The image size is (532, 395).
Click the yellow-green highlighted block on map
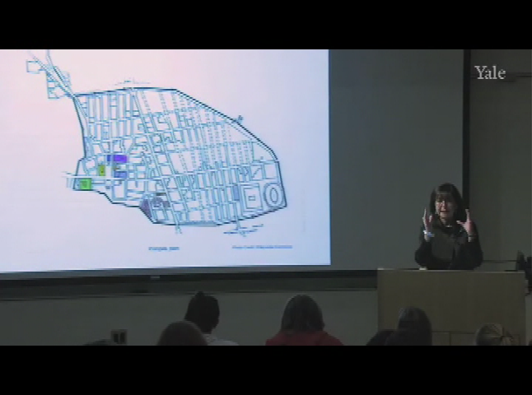[102, 170]
